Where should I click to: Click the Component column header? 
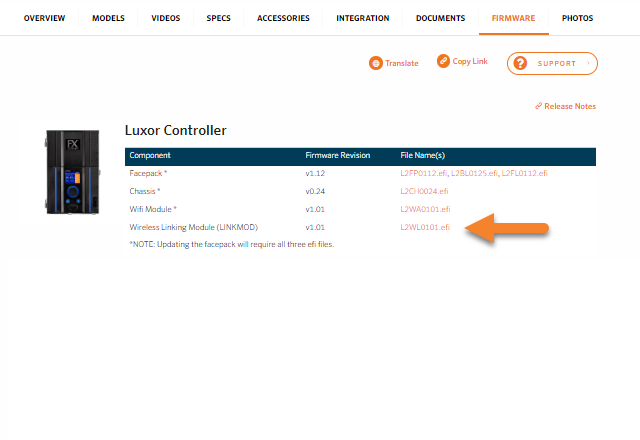(150, 156)
